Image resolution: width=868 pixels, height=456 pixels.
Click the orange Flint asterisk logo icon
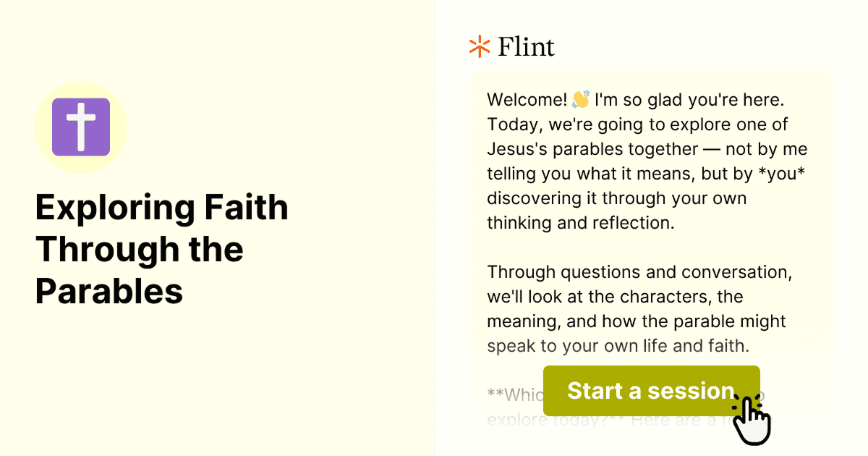478,46
